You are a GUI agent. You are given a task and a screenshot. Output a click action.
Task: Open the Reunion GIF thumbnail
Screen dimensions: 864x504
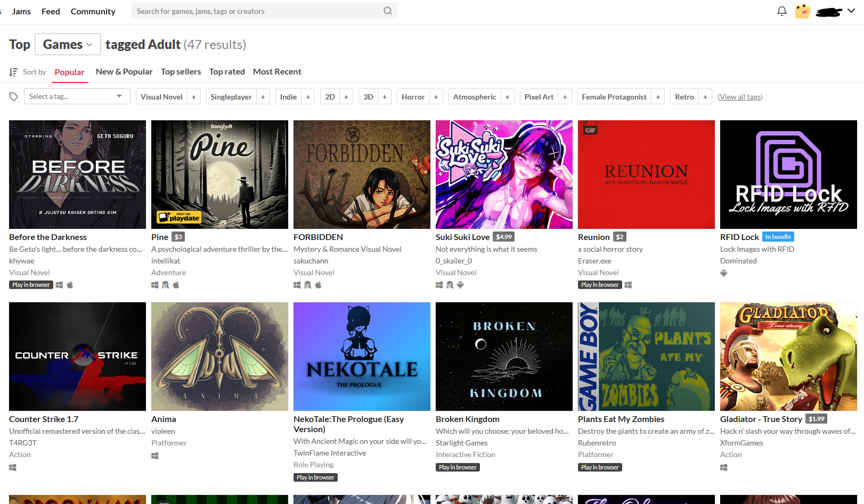646,175
